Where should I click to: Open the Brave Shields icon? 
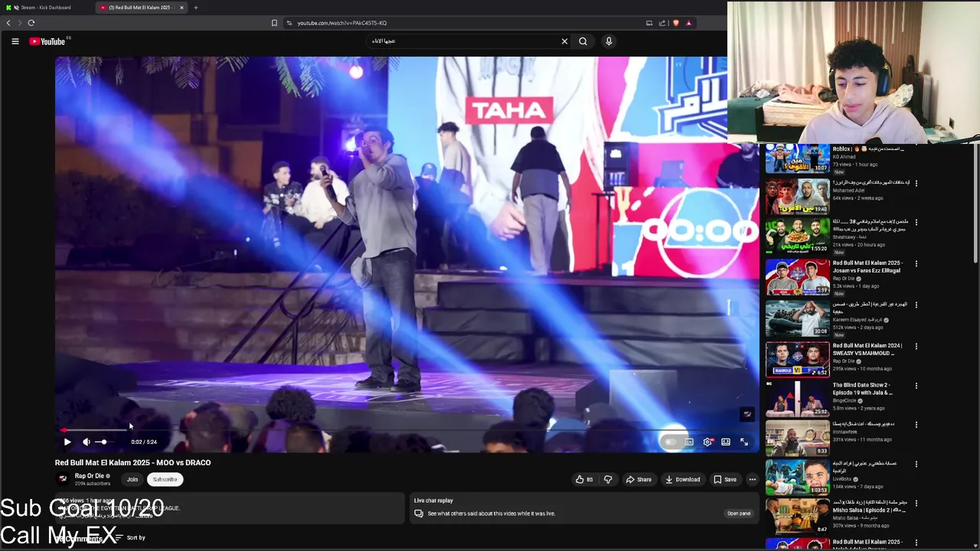point(676,23)
